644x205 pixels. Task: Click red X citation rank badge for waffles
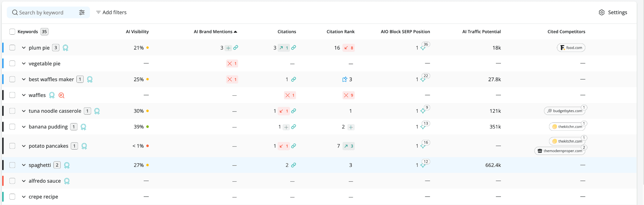(348, 95)
